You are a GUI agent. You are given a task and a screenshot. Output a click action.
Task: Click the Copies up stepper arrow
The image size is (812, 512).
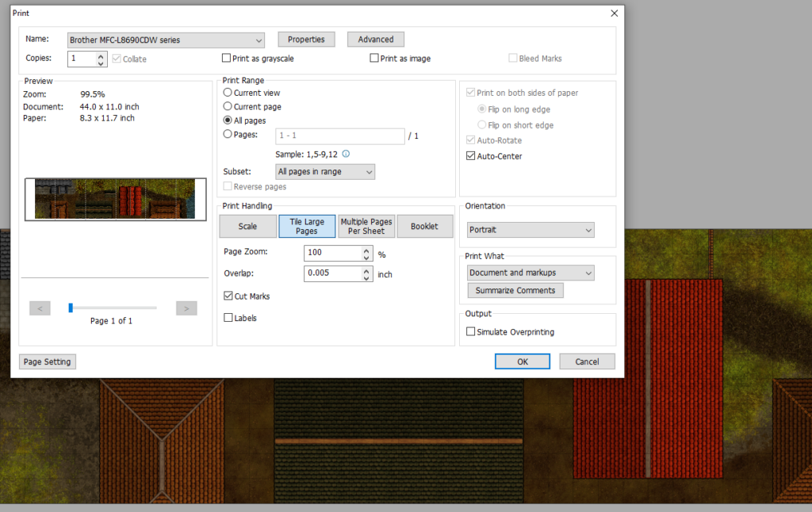100,55
